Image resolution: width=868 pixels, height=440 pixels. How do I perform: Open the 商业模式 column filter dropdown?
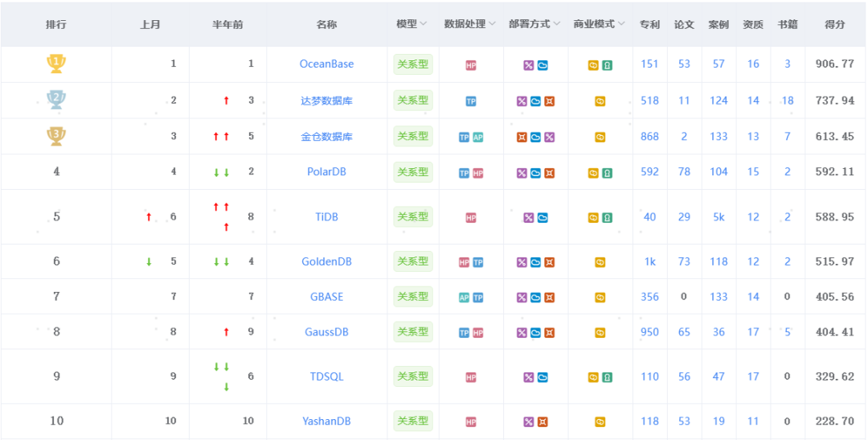(x=621, y=24)
